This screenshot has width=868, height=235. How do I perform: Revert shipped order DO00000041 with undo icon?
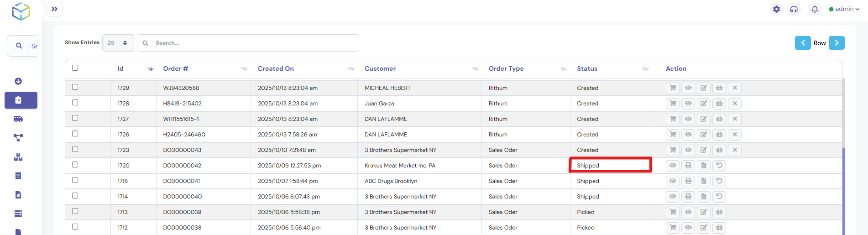tap(719, 181)
